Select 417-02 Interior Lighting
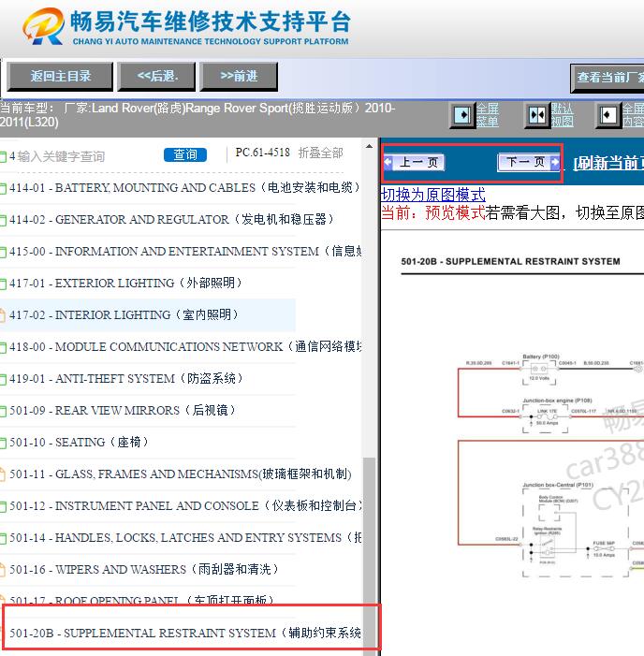 [x=124, y=314]
